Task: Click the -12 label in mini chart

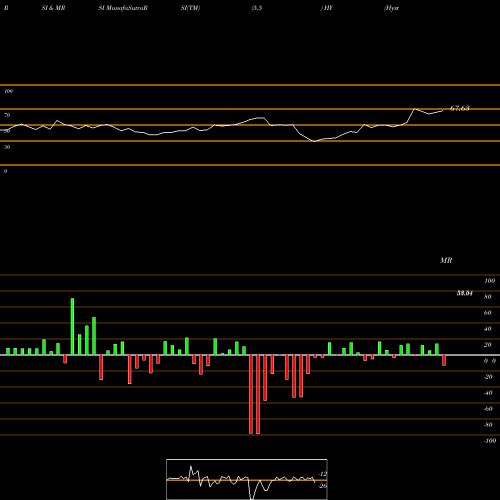Action: (x=322, y=474)
